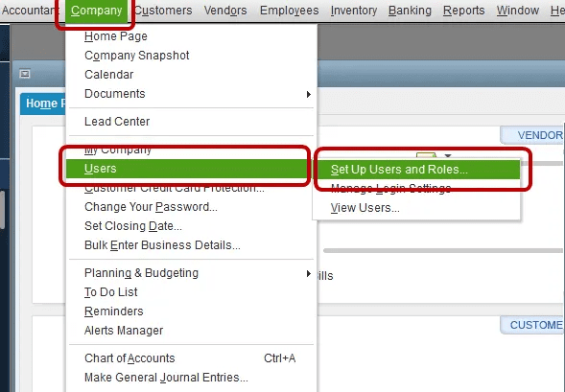565x392 pixels.
Task: Switch to the Home Page tab
Action: tap(43, 104)
